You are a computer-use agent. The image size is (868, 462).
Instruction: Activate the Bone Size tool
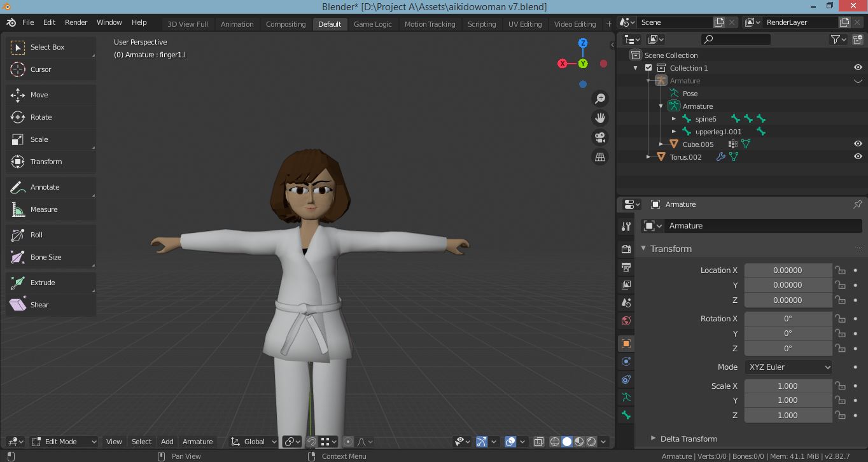pos(51,257)
